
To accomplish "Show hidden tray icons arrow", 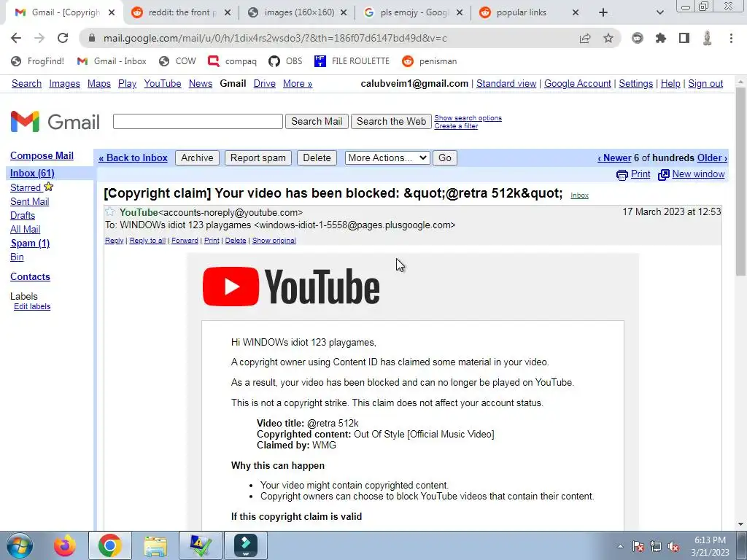I will pyautogui.click(x=620, y=546).
